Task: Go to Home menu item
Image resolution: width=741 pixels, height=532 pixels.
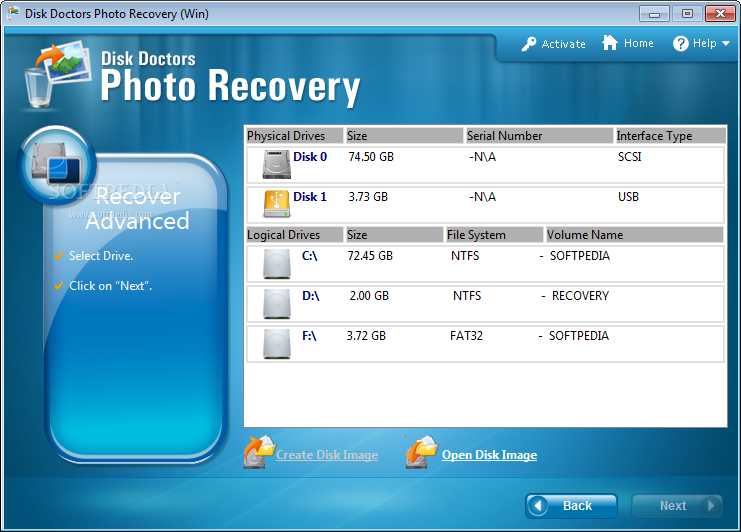Action: 638,43
